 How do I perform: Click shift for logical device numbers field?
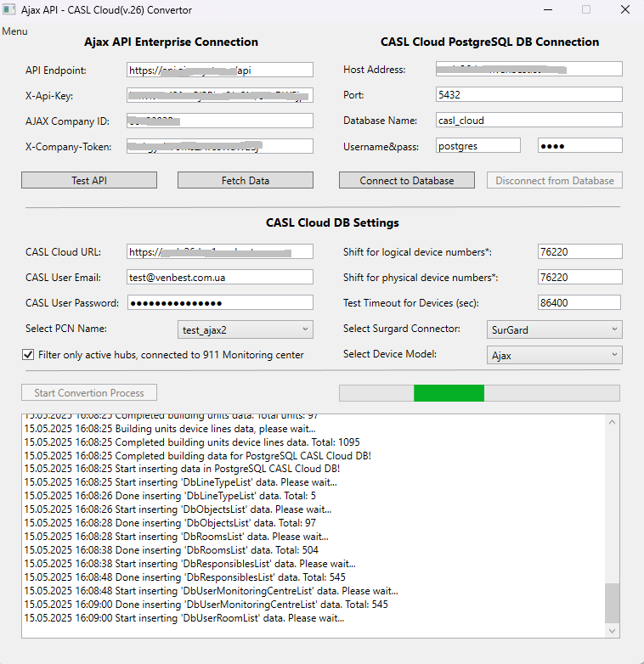[580, 251]
